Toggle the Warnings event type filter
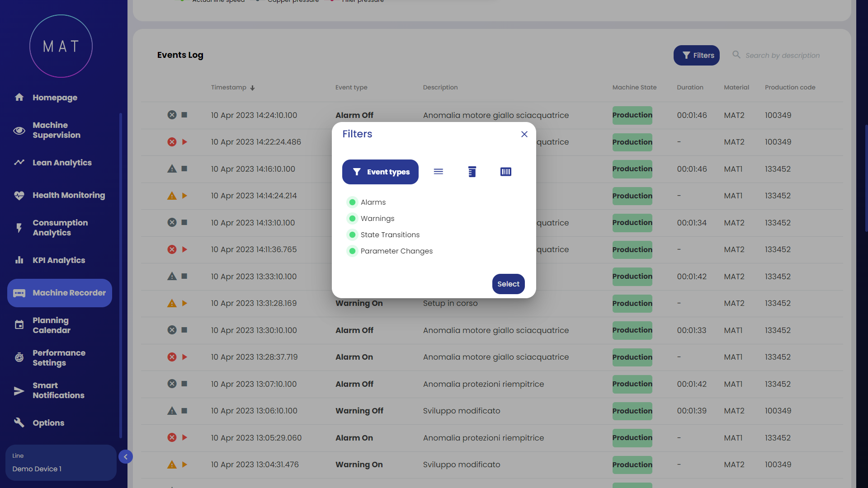The width and height of the screenshot is (868, 488). (x=352, y=219)
